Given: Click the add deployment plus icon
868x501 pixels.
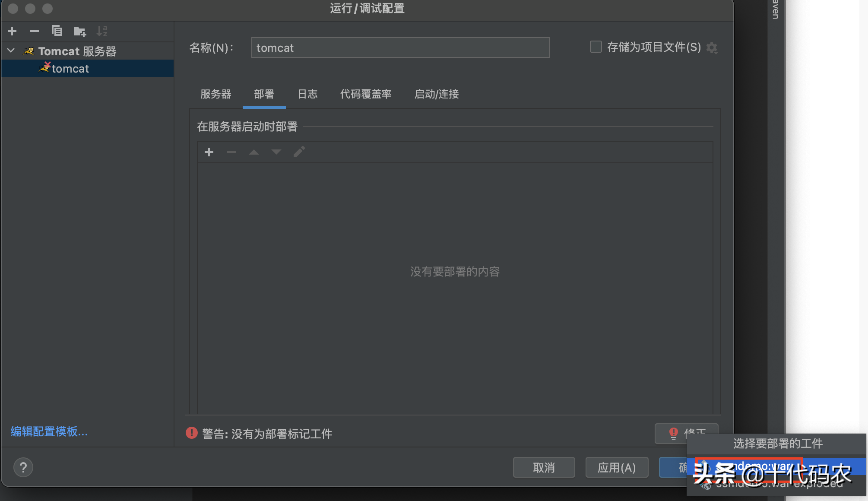Looking at the screenshot, I should click(x=209, y=152).
